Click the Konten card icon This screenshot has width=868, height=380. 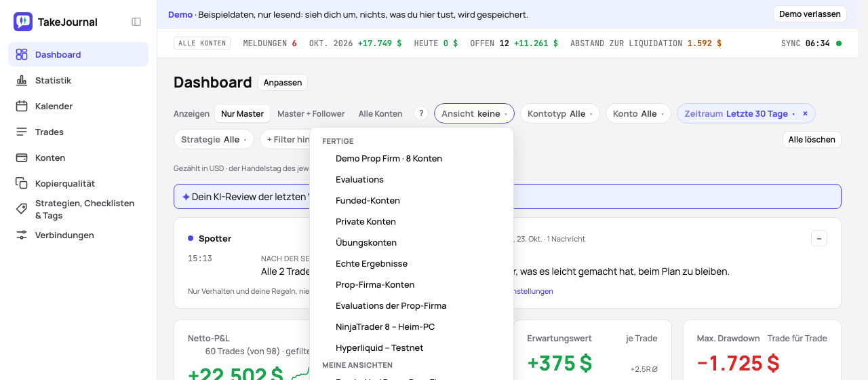(22, 157)
